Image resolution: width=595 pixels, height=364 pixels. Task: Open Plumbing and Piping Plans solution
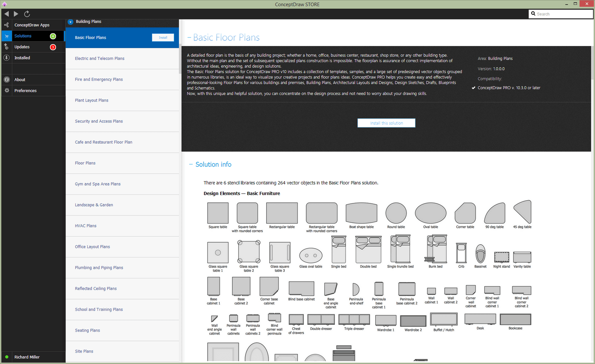122,268
